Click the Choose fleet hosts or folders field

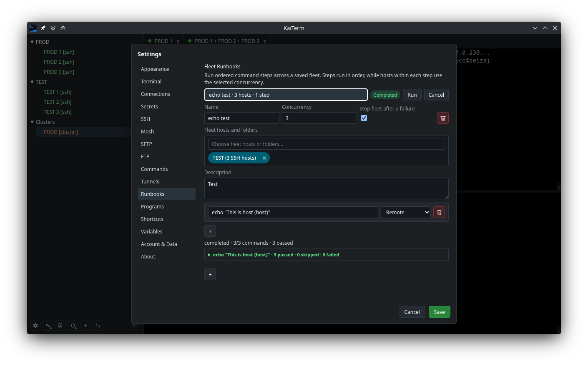[x=327, y=144]
